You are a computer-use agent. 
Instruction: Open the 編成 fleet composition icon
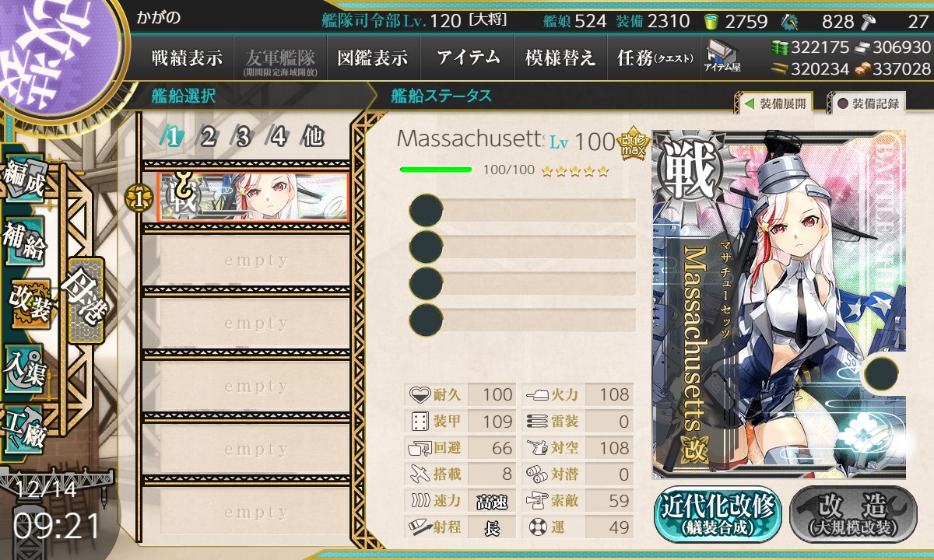[x=24, y=178]
